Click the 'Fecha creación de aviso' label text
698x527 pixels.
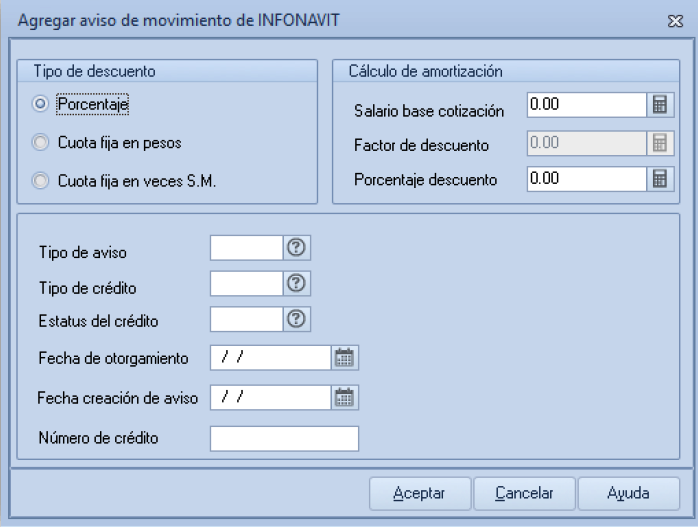pos(118,398)
